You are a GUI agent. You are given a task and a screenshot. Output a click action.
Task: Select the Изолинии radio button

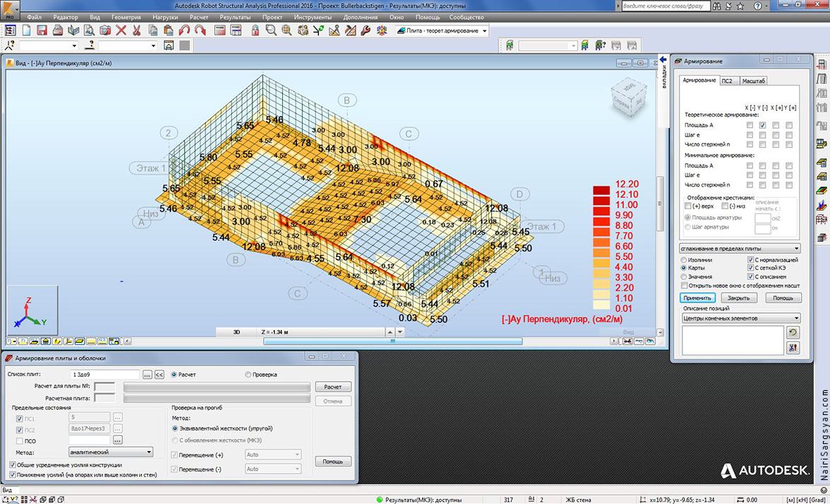[684, 260]
